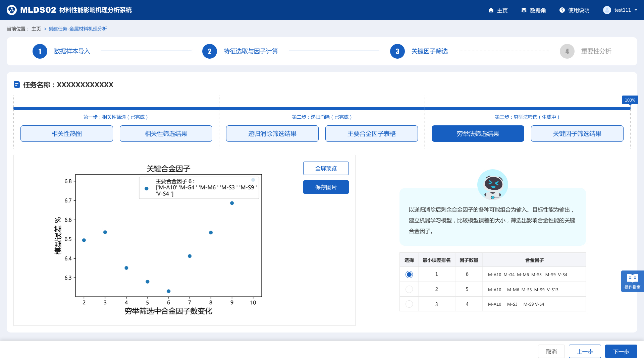
Task: Click the task name document icon
Action: pyautogui.click(x=17, y=84)
